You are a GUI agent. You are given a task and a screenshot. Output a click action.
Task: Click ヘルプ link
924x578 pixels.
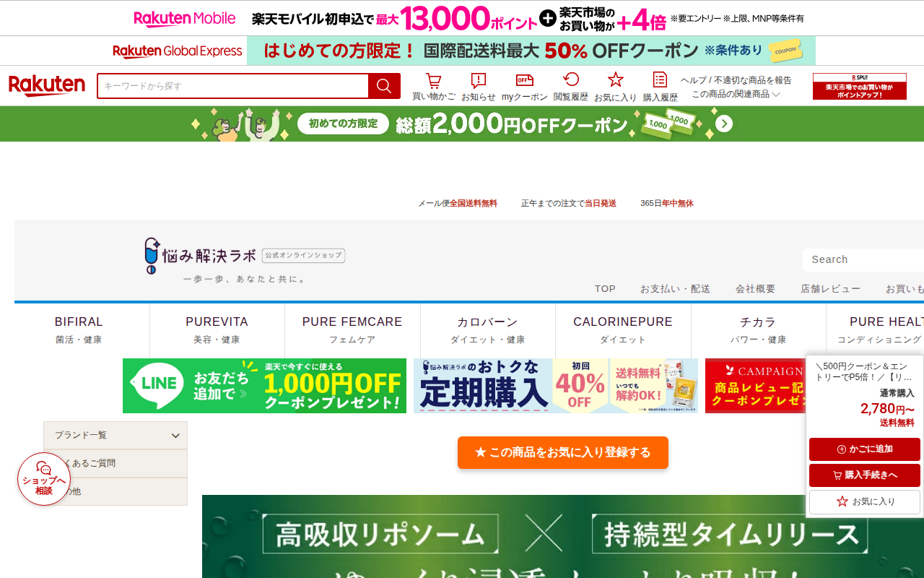694,80
